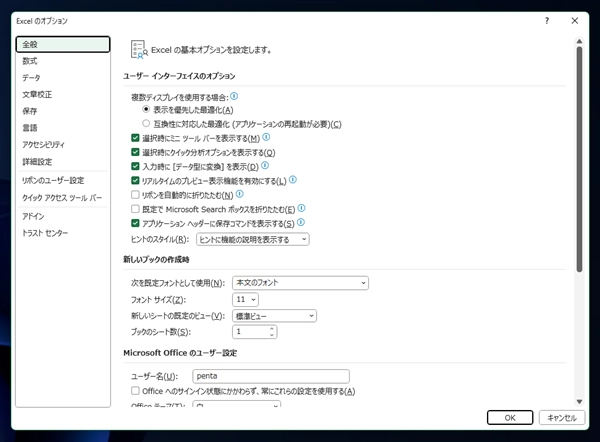Viewport: 600px width, 442px height.
Task: Open リボンのユーザー設定 category
Action: [x=63, y=181]
